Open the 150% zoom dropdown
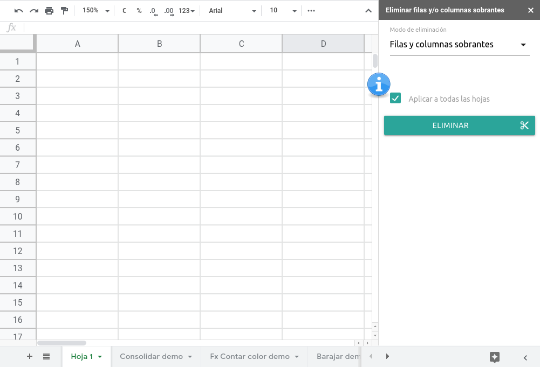 pos(96,11)
